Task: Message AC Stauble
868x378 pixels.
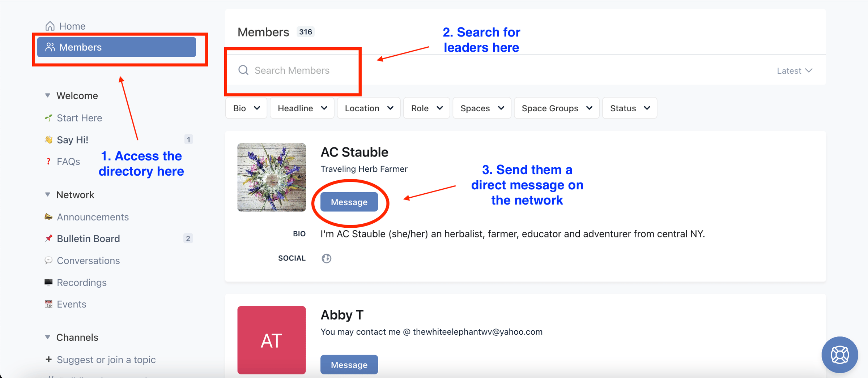Action: [349, 202]
